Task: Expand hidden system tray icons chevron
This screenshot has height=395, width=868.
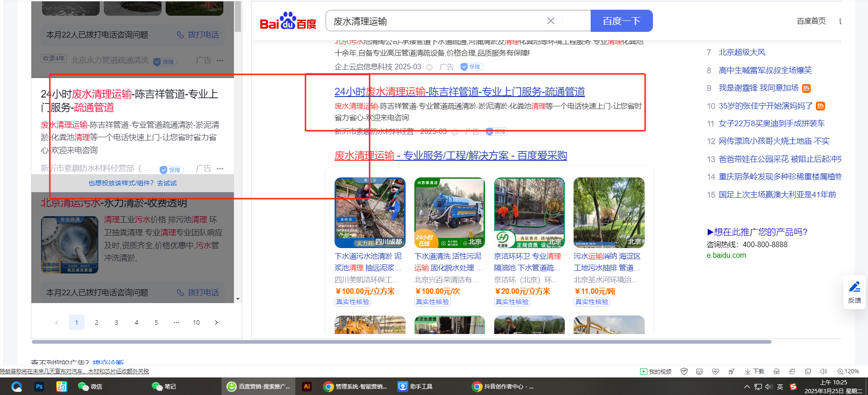Action: [747, 387]
